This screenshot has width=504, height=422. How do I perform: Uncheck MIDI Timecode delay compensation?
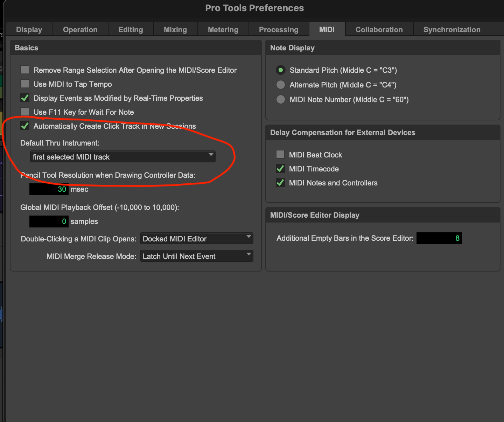(280, 168)
